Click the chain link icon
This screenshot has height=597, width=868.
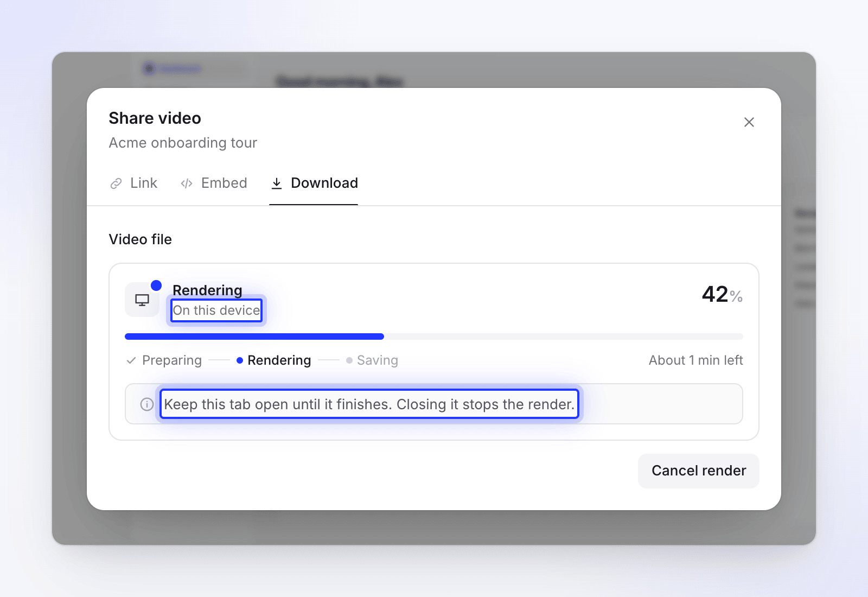116,184
